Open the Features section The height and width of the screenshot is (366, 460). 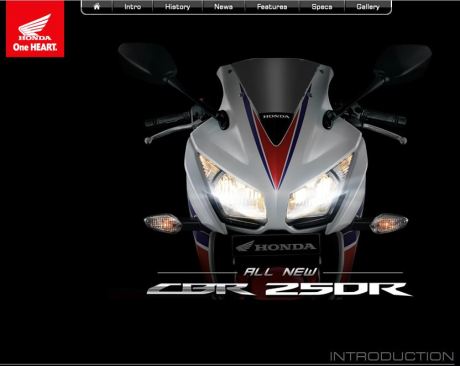pos(272,7)
